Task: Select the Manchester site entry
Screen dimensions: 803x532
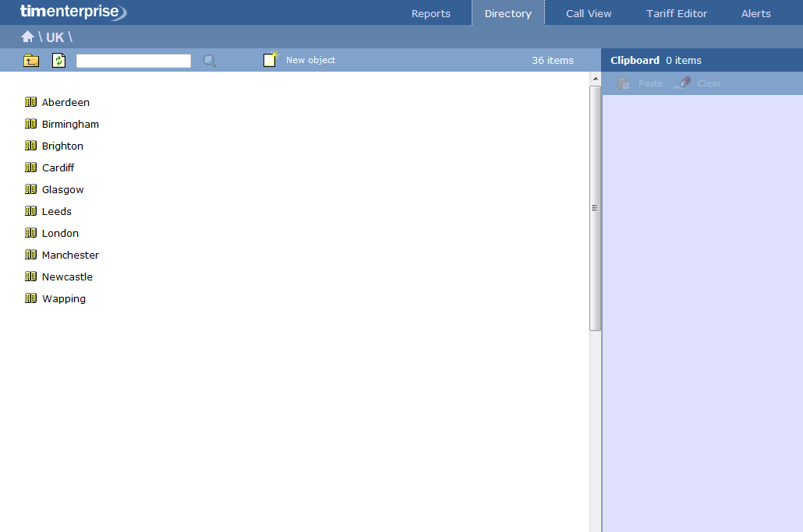Action: (x=70, y=255)
